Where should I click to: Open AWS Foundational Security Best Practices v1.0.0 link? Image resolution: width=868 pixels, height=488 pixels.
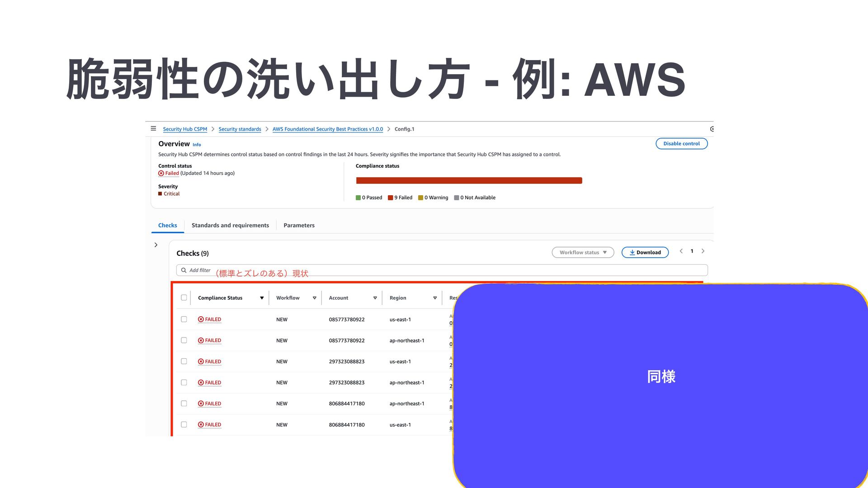[x=327, y=129]
